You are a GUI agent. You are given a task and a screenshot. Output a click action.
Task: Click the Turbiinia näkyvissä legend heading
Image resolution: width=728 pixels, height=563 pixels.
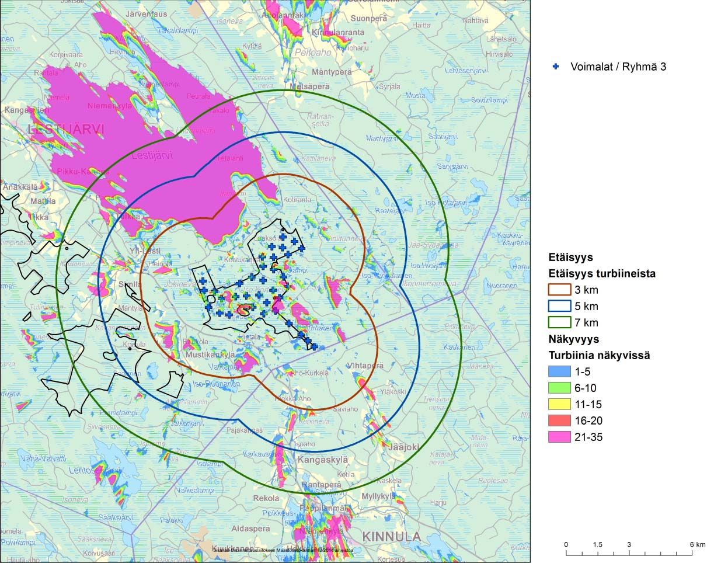[x=599, y=355]
